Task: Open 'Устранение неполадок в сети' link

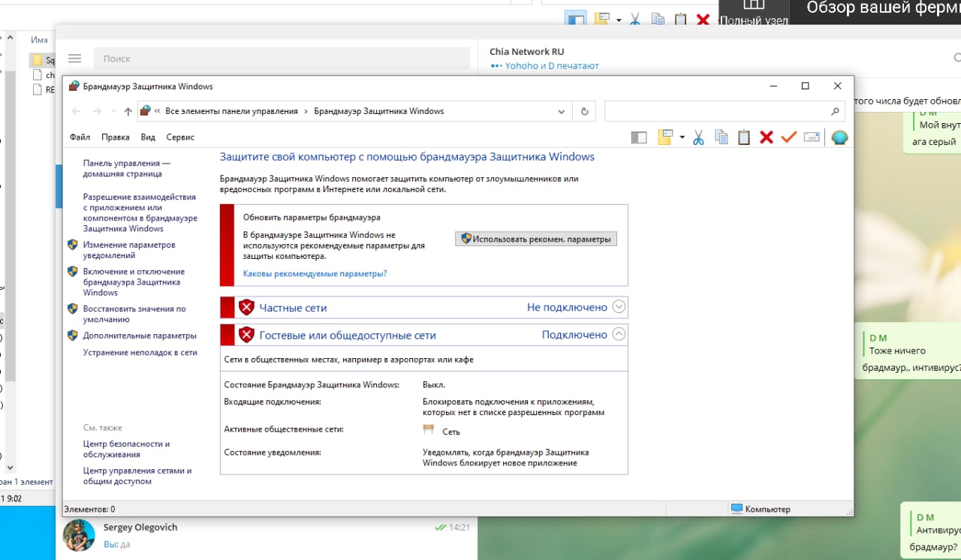Action: pos(140,352)
